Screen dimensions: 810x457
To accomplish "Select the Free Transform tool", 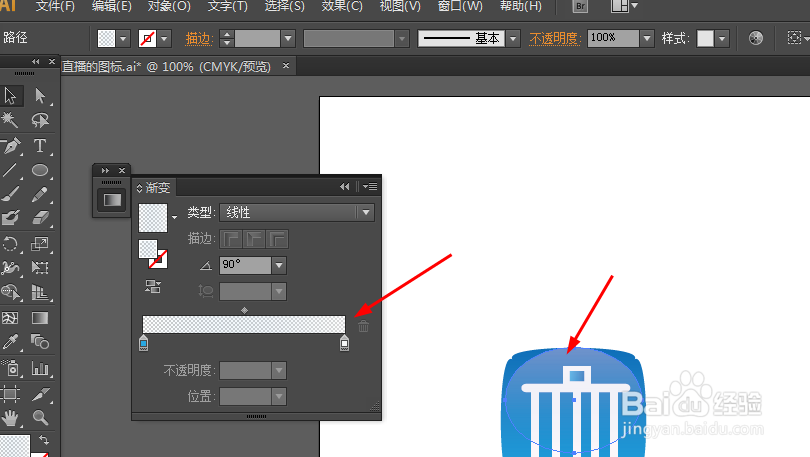I will coord(40,267).
